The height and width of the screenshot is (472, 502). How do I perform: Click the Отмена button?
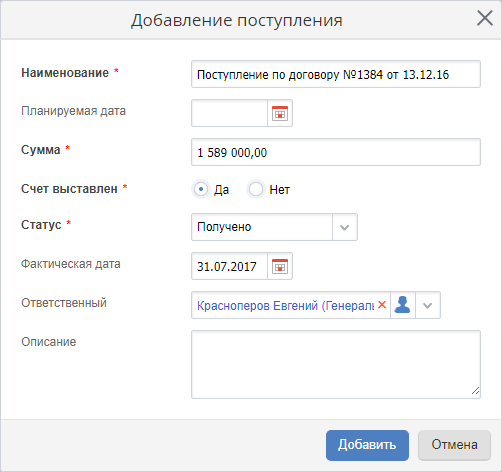454,445
